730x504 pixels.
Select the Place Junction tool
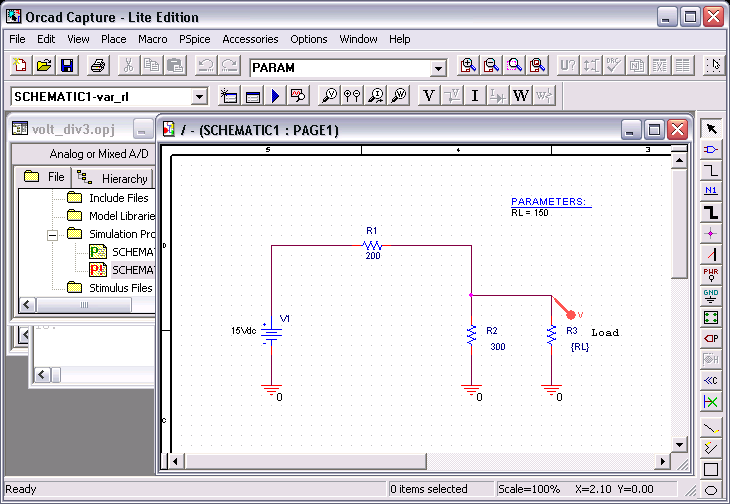711,234
